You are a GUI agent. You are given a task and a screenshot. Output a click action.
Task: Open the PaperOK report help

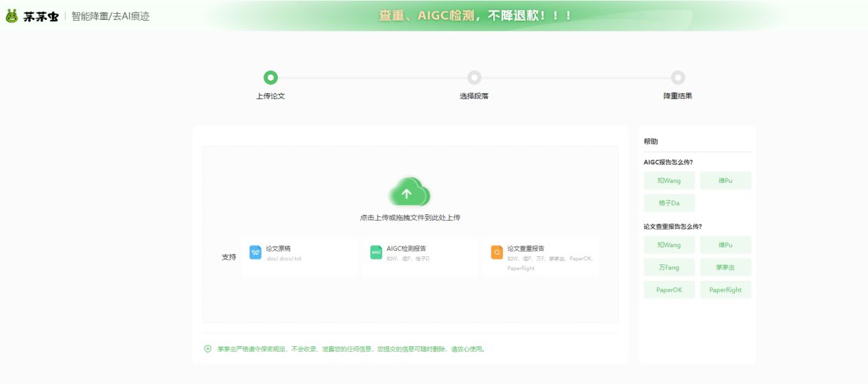[x=669, y=290]
